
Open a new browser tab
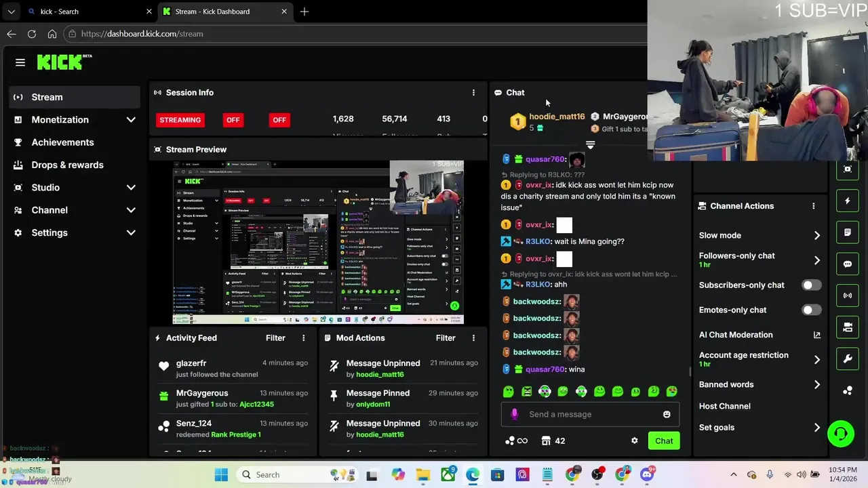coord(304,12)
